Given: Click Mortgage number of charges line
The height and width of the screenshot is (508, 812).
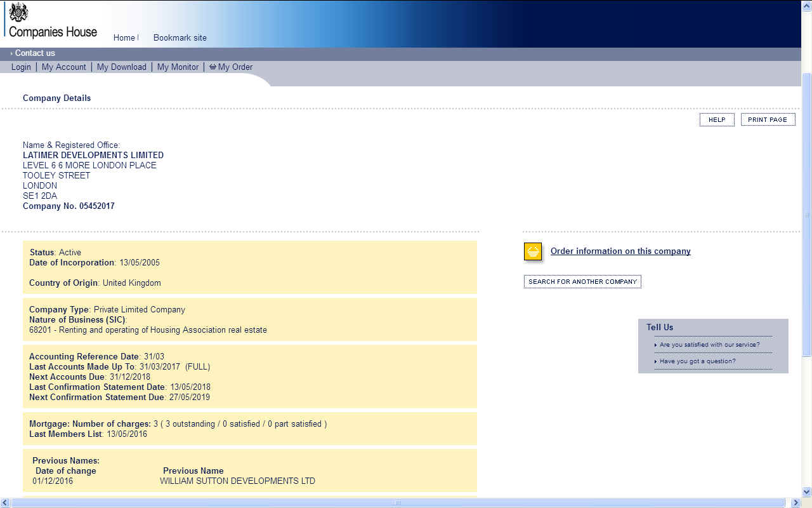Looking at the screenshot, I should coord(178,424).
